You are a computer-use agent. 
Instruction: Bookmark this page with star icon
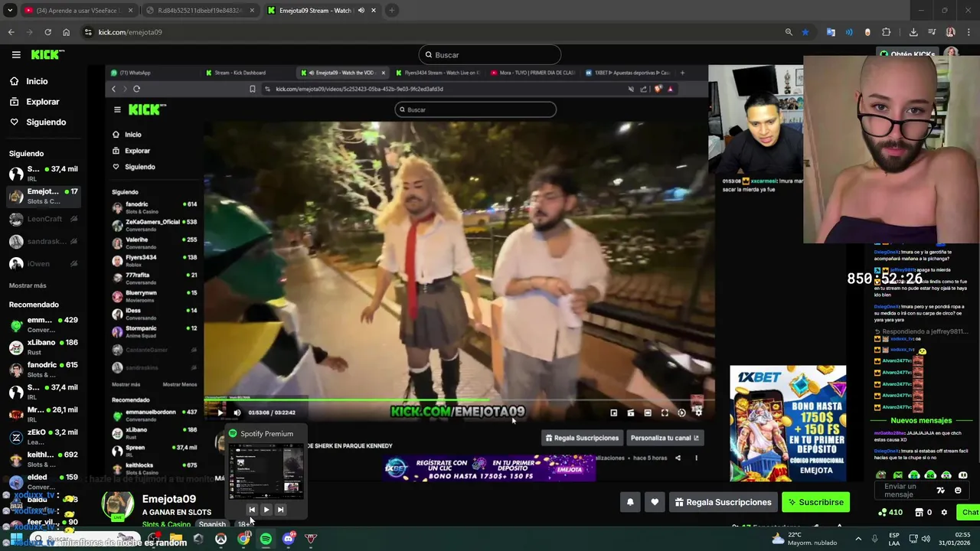pos(805,32)
